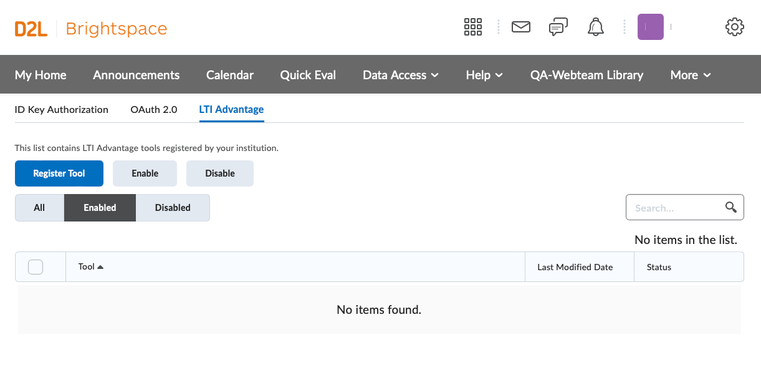
Task: Expand the Data Access menu
Action: point(400,75)
